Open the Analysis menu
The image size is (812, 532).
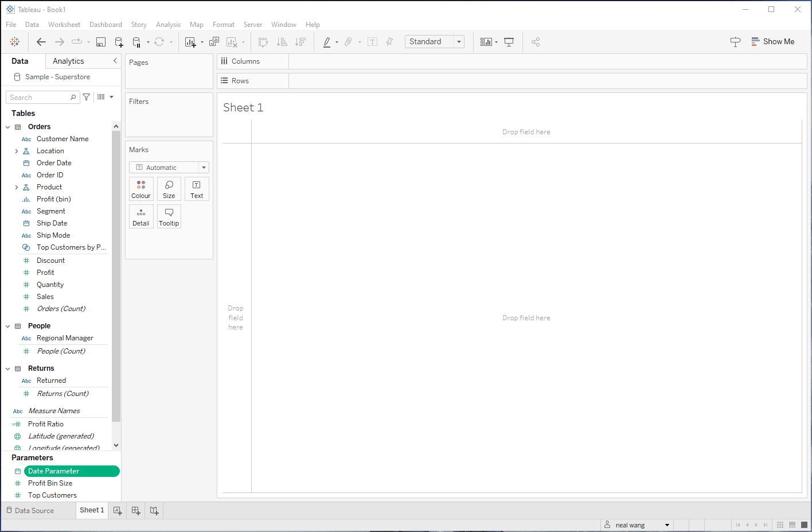168,25
